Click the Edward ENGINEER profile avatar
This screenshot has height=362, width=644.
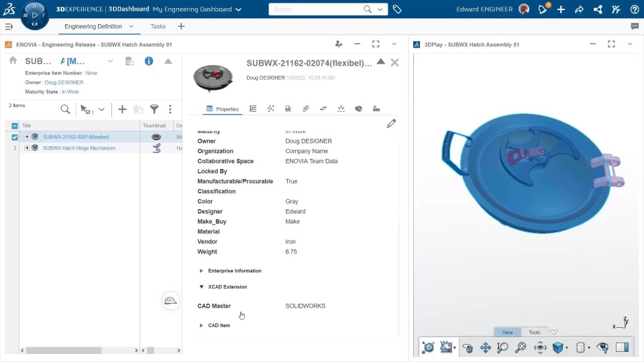[524, 9]
